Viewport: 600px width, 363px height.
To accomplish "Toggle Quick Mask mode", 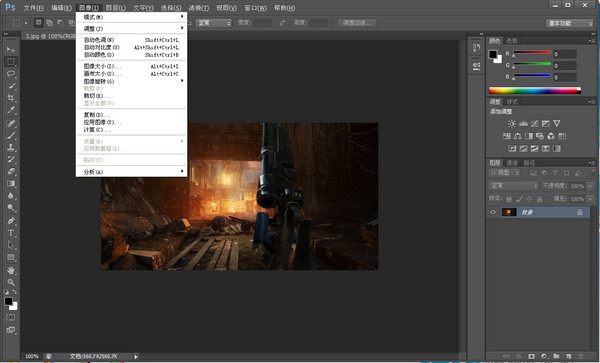I will click(11, 317).
